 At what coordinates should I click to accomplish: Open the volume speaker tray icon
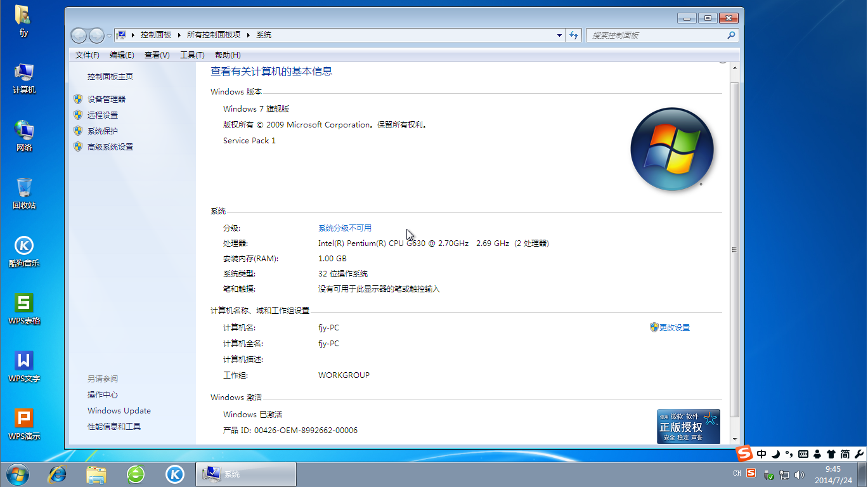tap(800, 474)
